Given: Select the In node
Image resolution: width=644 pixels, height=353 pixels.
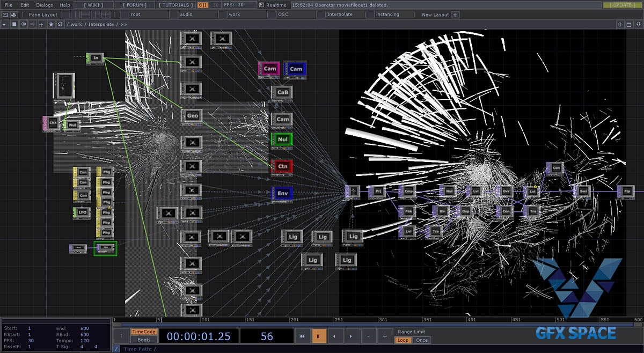Looking at the screenshot, I should tap(95, 58).
